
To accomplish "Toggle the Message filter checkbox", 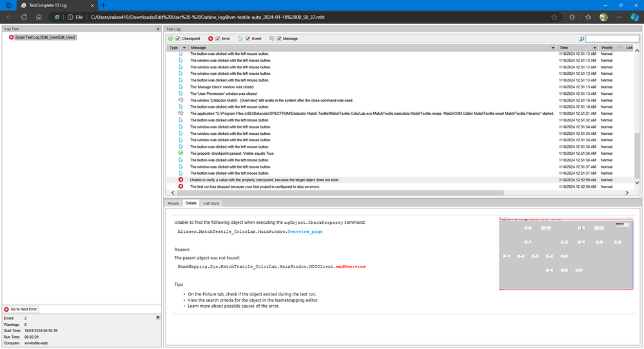I will (x=278, y=39).
